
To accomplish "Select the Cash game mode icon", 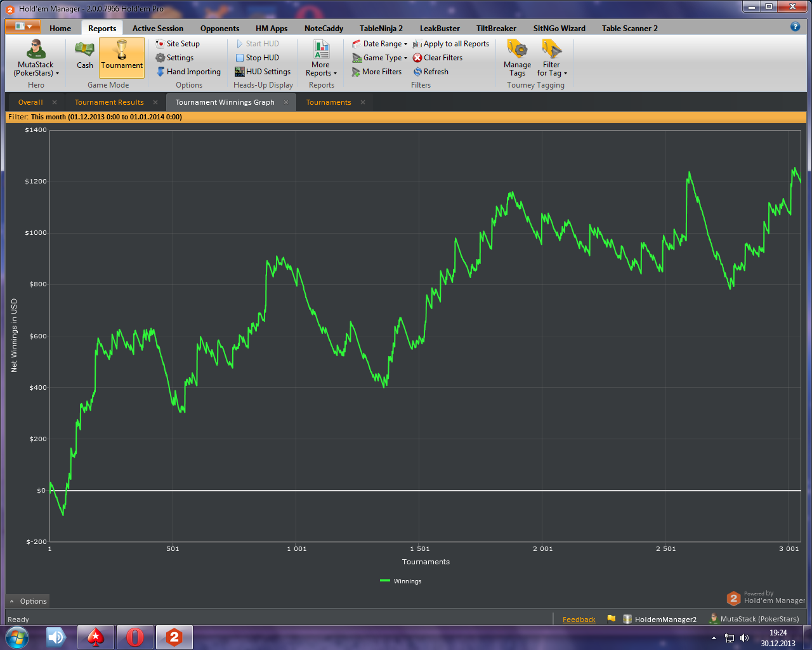I will tap(84, 55).
